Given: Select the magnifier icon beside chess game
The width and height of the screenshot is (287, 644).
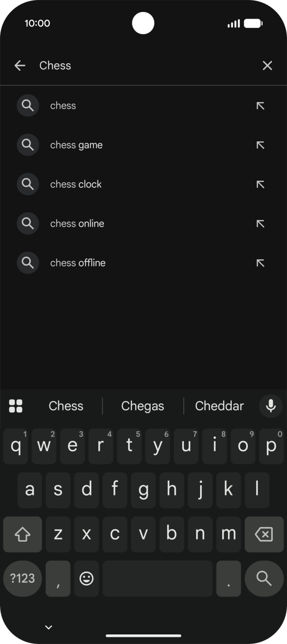Looking at the screenshot, I should (27, 145).
